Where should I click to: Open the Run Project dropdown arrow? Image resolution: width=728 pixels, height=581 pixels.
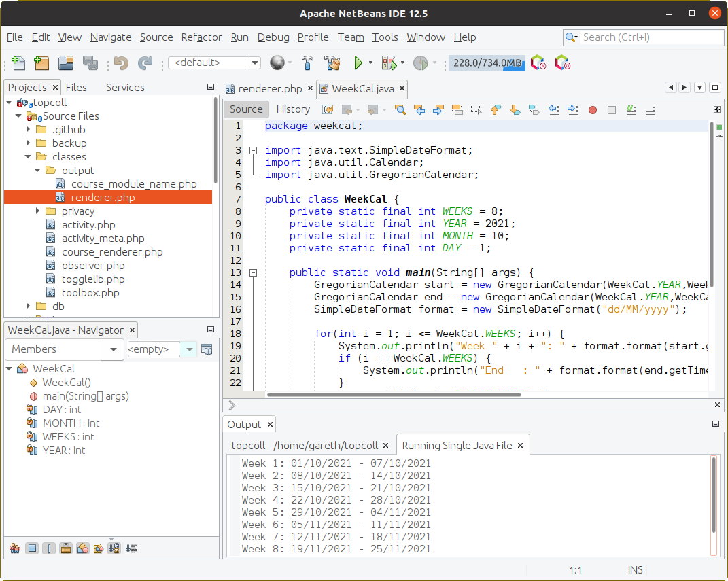370,63
